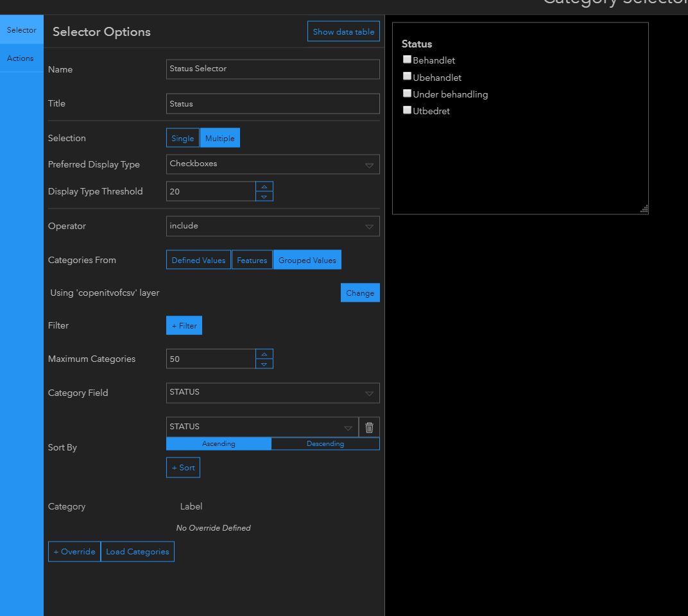This screenshot has width=688, height=616.
Task: Delete the STATUS sort field
Action: 369,427
